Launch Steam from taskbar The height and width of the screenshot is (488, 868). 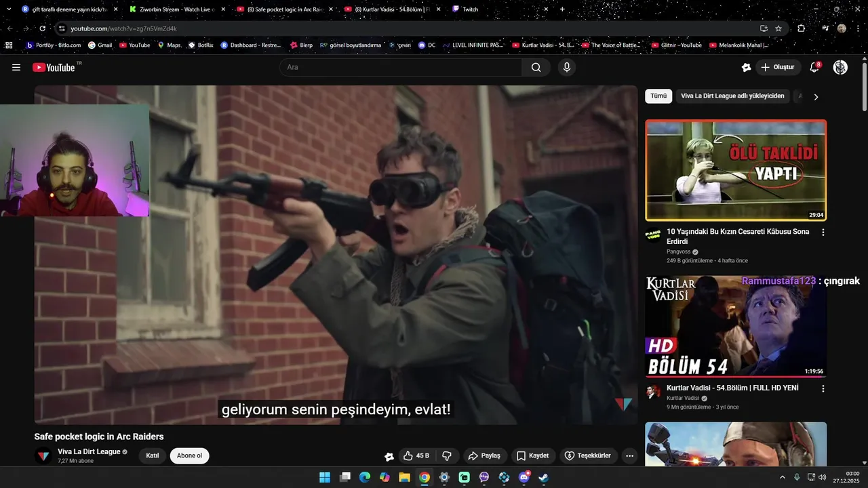[543, 477]
